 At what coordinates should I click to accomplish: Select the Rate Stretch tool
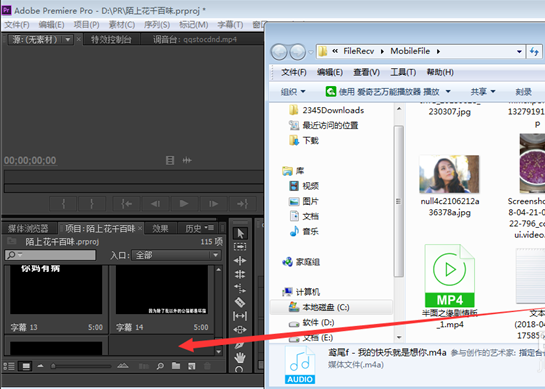(240, 288)
